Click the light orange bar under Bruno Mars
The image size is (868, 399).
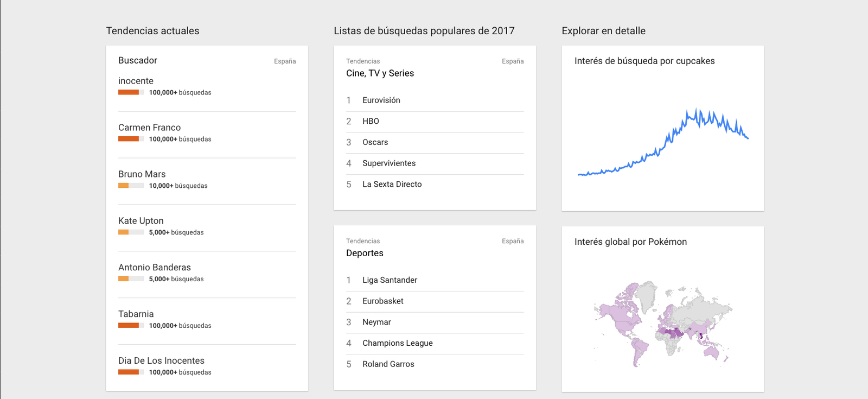[x=131, y=186]
